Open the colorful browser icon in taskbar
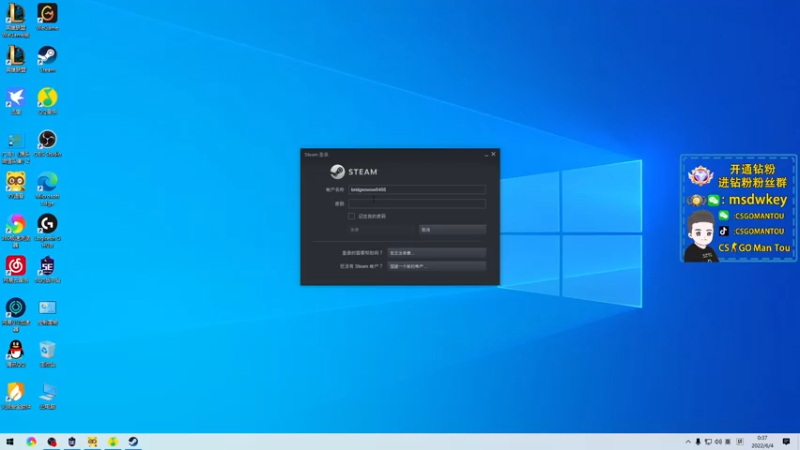The height and width of the screenshot is (450, 800). [31, 441]
